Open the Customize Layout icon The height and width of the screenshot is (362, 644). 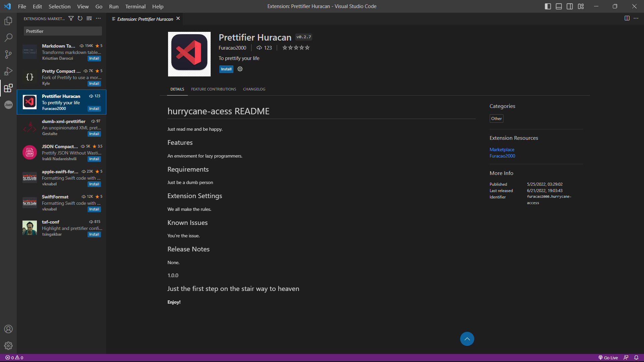click(x=581, y=6)
